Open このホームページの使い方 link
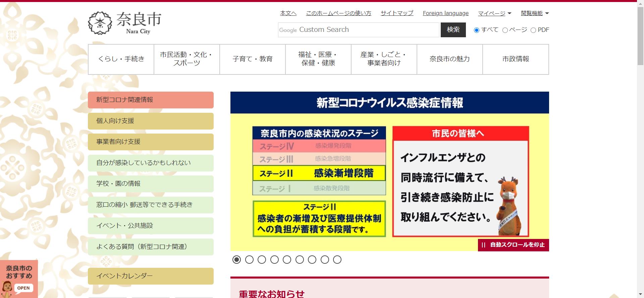 coord(339,13)
